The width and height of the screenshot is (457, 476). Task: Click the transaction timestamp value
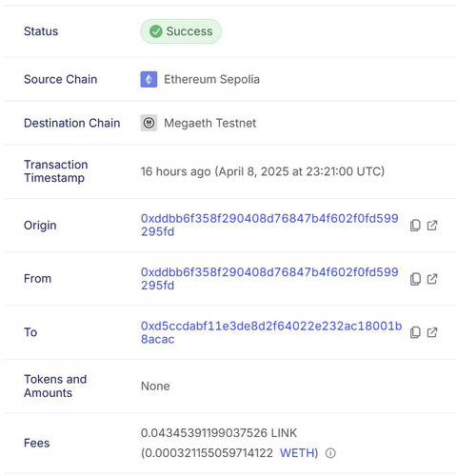pos(263,171)
